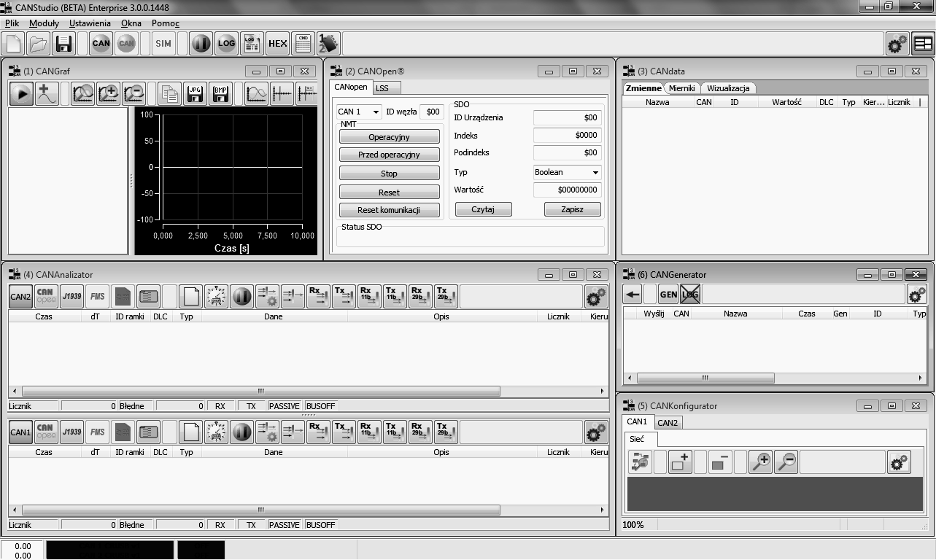Switch to CAN2 tab in CANKonfigurator
936x560 pixels.
coord(667,422)
